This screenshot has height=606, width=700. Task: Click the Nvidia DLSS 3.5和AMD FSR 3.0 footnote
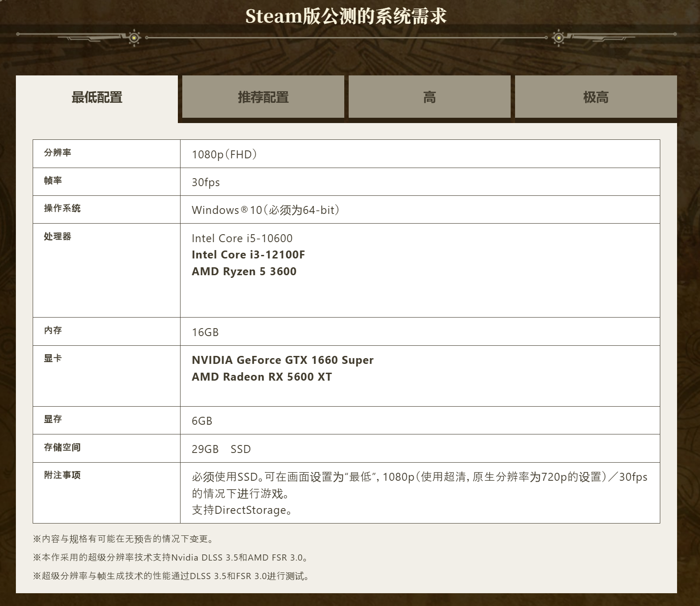click(171, 557)
